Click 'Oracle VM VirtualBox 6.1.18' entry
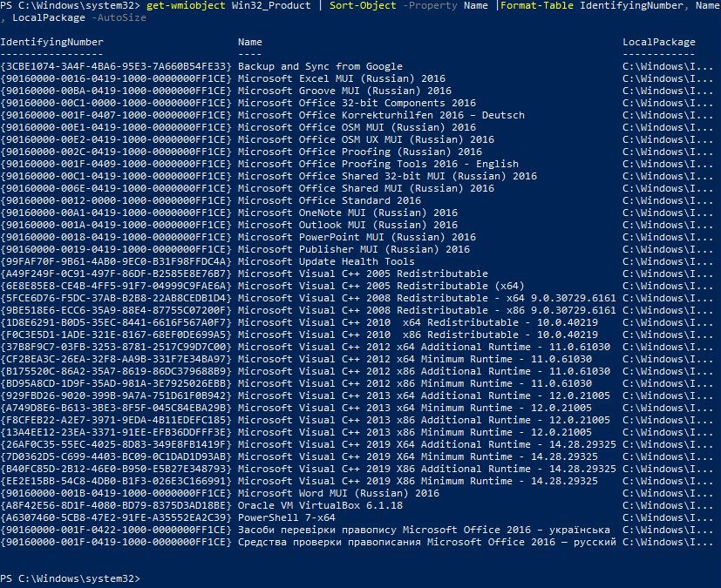This screenshot has width=721, height=588. (320, 505)
